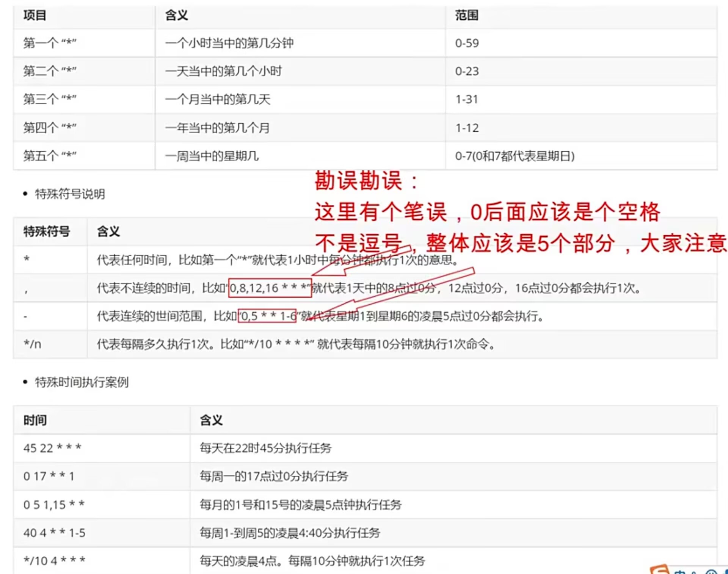Click the */n symbol cell

click(x=33, y=344)
